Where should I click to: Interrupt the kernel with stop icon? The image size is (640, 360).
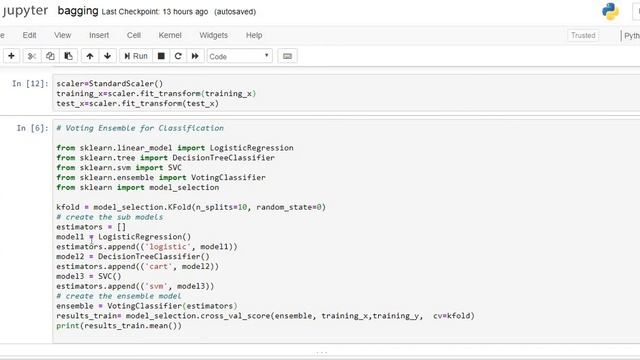(x=161, y=56)
